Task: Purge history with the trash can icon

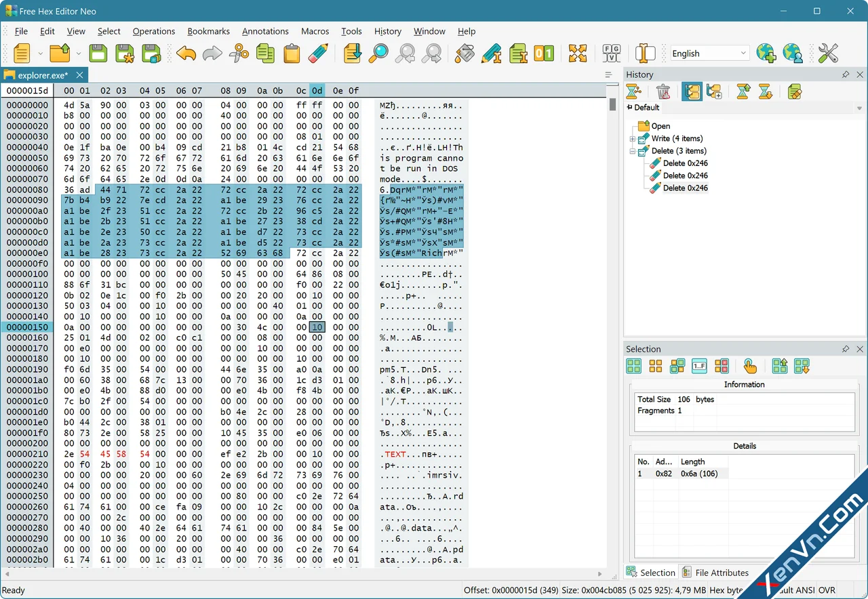Action: [664, 91]
